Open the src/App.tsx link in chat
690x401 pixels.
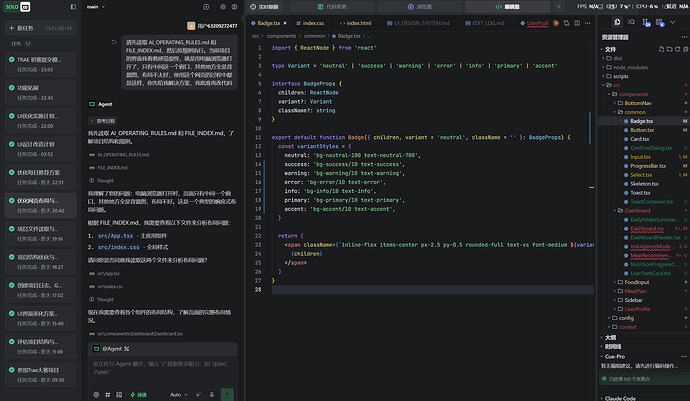[x=115, y=236]
